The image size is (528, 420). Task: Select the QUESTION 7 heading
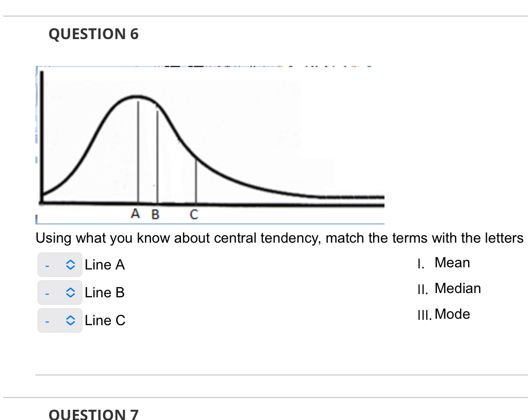94,414
